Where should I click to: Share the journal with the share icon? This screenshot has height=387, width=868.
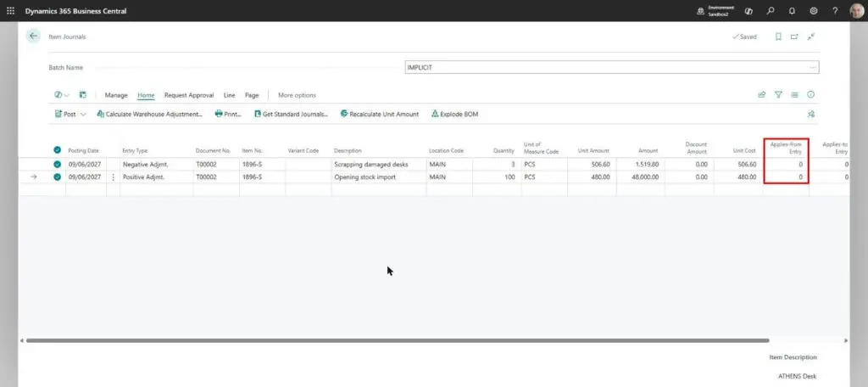pos(762,95)
